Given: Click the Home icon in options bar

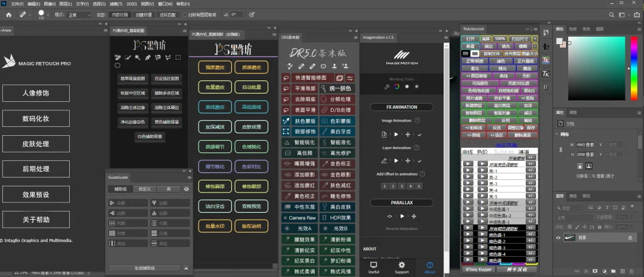Looking at the screenshot, I should coord(8,15).
